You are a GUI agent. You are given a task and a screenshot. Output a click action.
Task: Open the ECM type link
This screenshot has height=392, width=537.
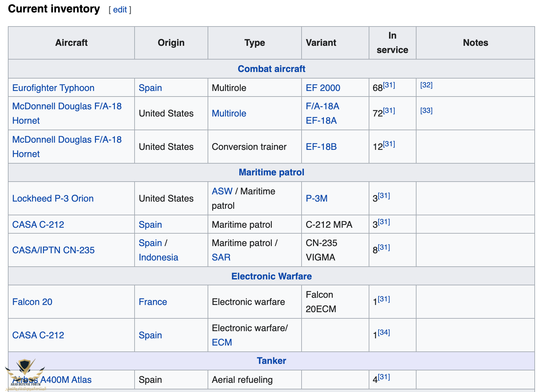pos(222,342)
